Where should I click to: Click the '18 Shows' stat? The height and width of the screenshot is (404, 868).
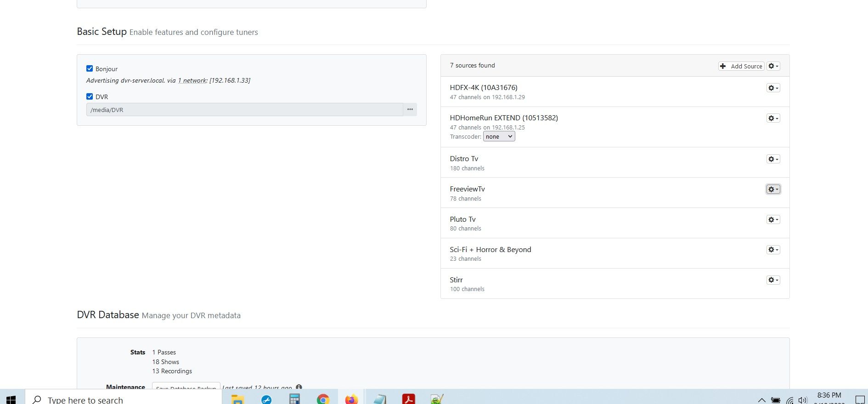tap(165, 362)
